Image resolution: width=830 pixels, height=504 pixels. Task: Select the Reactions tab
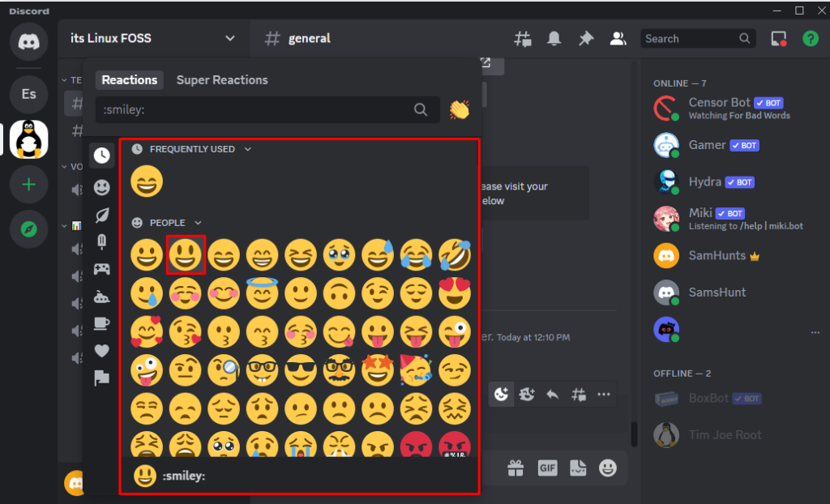click(x=130, y=80)
